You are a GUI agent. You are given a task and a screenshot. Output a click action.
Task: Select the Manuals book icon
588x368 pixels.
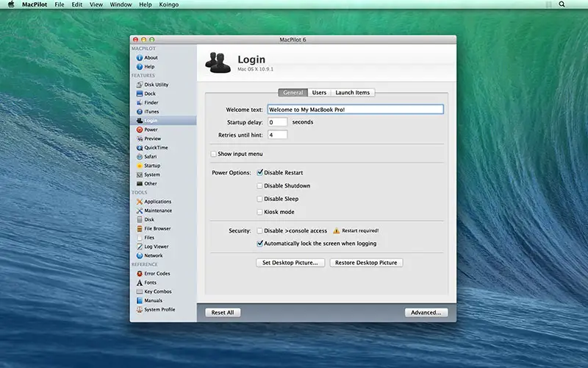(140, 301)
